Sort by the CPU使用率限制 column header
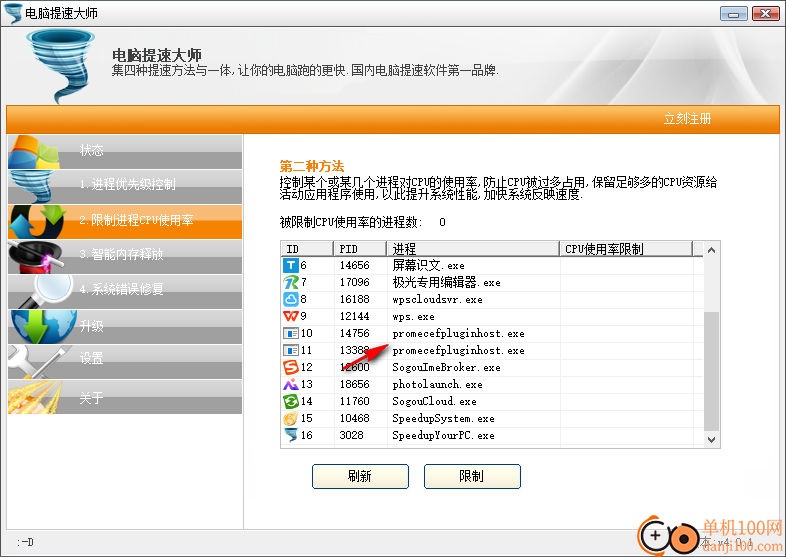 (x=626, y=249)
